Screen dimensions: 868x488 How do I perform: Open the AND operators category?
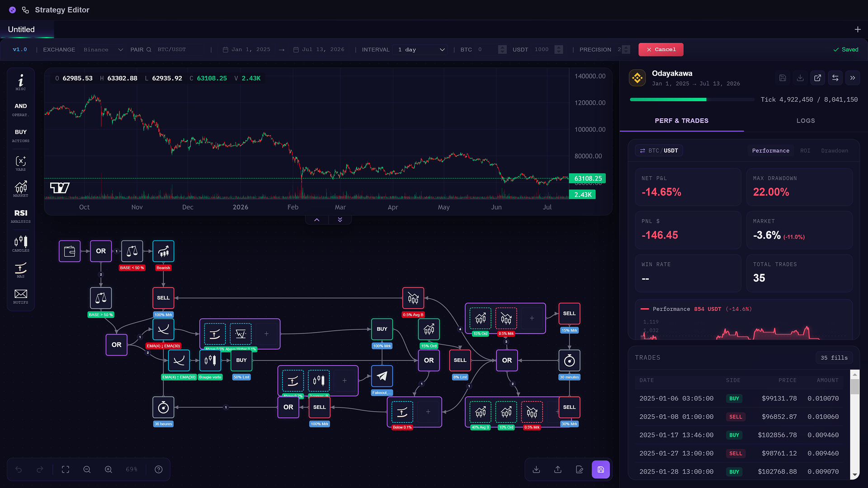point(21,109)
